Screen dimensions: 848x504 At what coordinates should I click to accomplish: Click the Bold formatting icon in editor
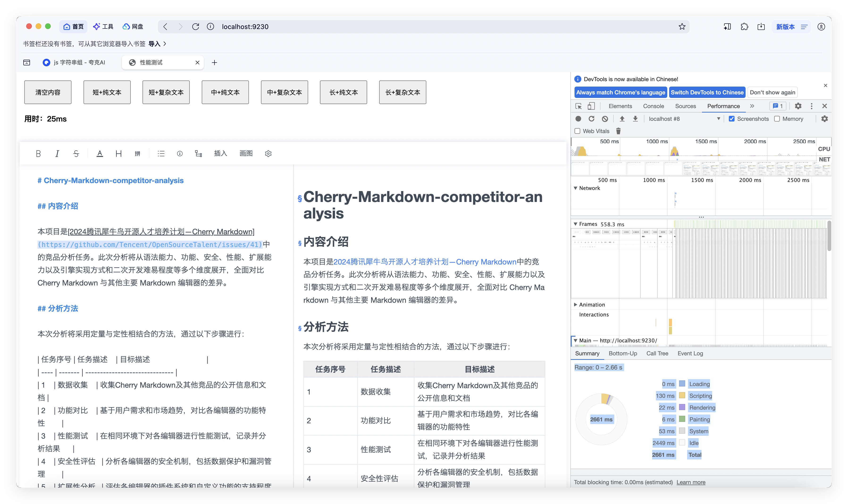point(38,154)
